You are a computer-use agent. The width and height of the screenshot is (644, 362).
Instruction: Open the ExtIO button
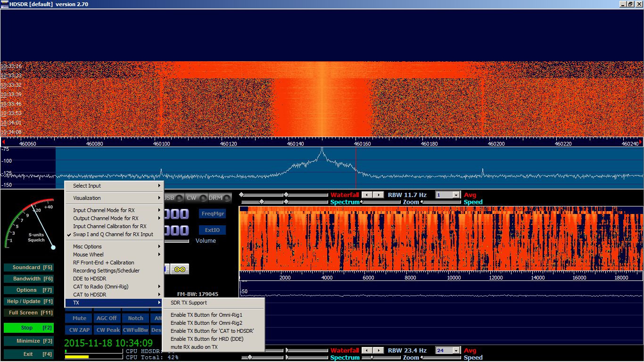tap(212, 230)
